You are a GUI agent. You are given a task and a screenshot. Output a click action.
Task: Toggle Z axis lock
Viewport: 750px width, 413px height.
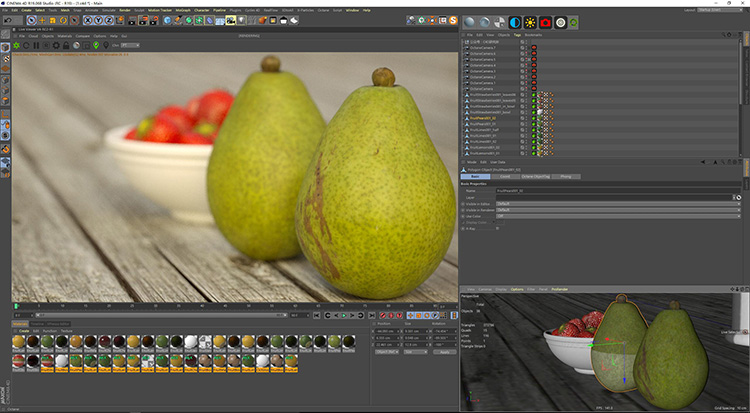109,20
